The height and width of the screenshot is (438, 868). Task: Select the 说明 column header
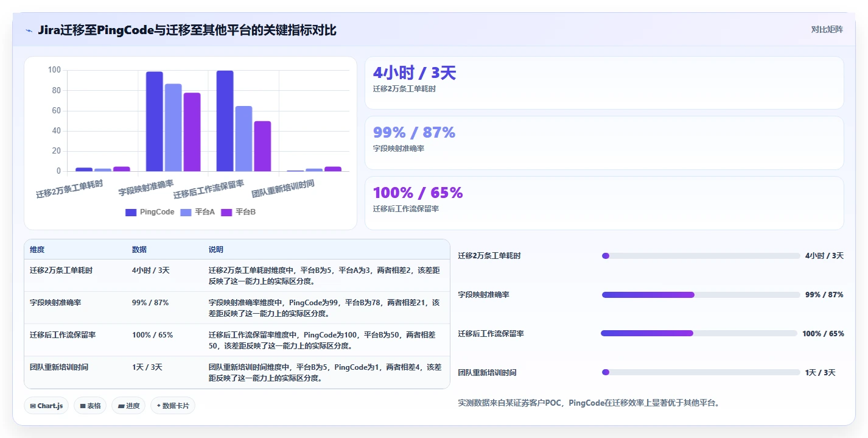coord(216,250)
